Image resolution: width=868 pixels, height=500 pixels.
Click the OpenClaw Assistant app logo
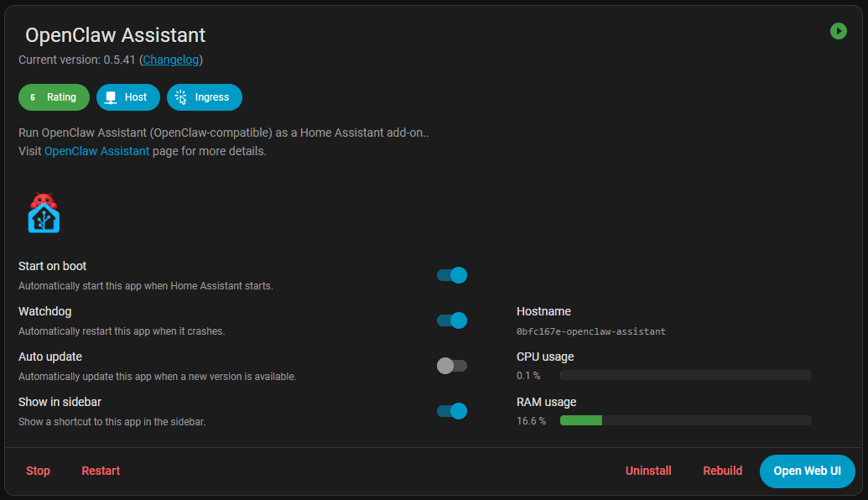coord(44,213)
